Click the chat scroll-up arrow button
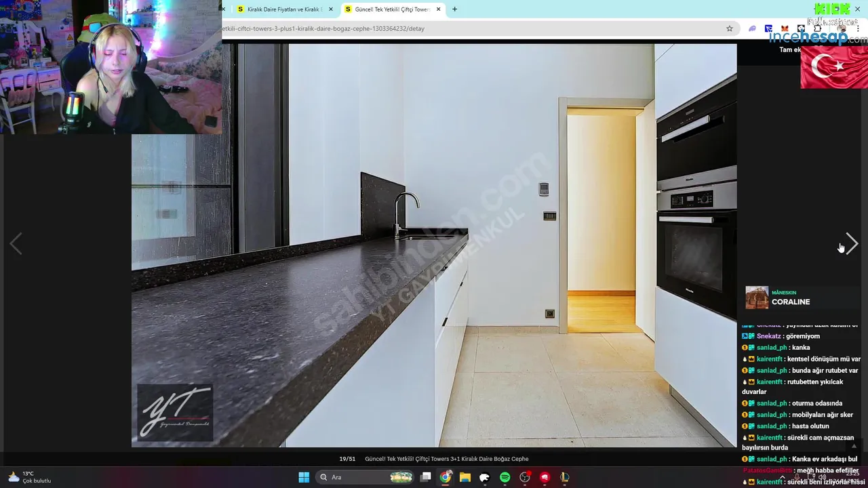The height and width of the screenshot is (488, 868). coord(854,446)
